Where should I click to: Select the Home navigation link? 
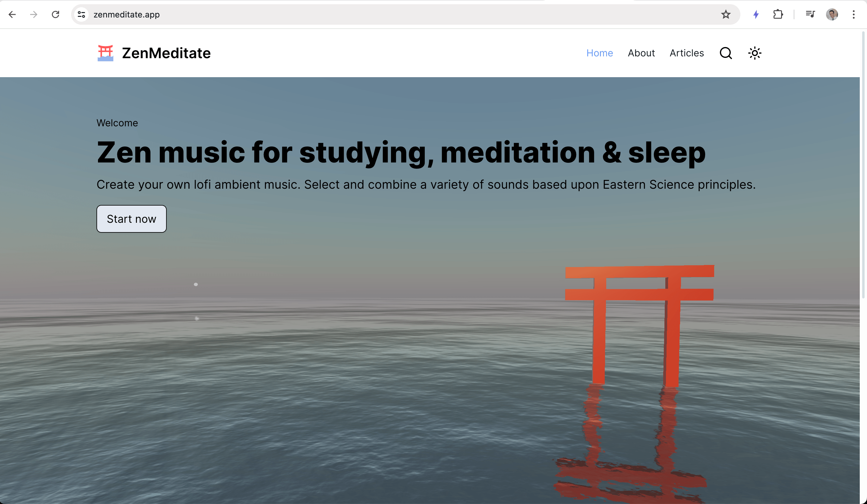(x=600, y=53)
